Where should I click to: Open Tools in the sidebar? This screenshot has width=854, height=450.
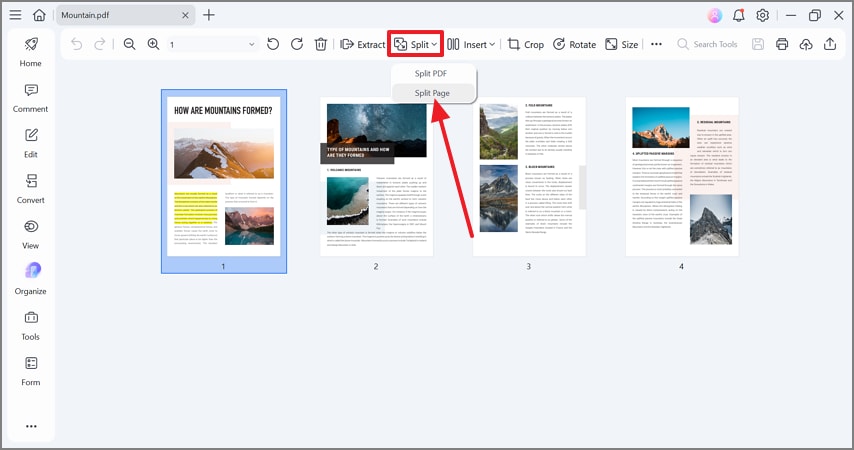point(30,326)
